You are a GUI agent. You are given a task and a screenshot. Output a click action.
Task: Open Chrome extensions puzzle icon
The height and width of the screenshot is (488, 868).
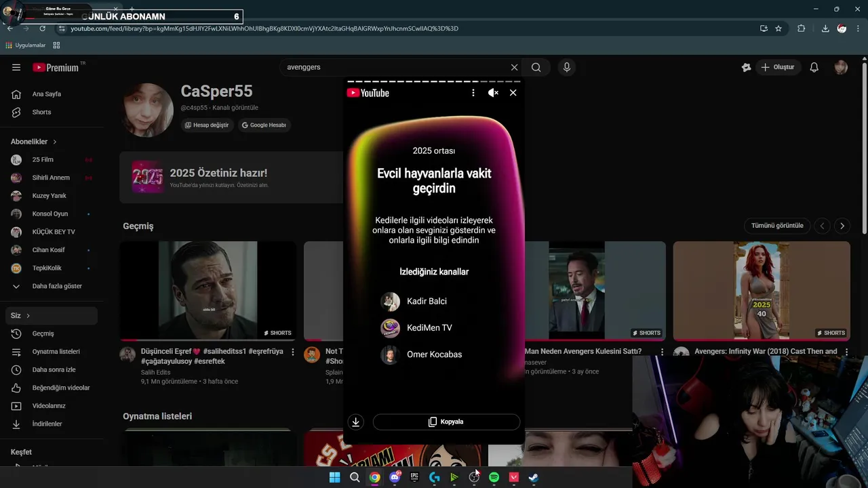802,28
